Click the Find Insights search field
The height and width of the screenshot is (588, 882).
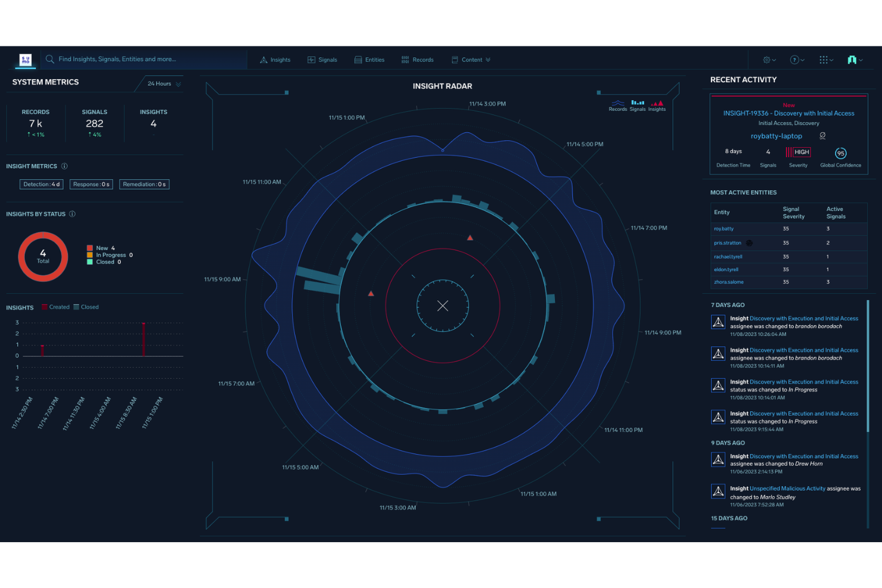click(x=143, y=59)
